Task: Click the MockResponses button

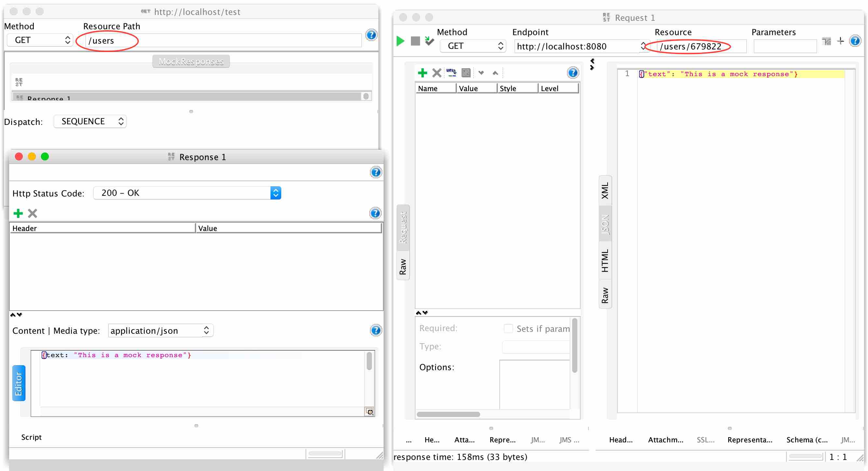Action: click(x=191, y=61)
